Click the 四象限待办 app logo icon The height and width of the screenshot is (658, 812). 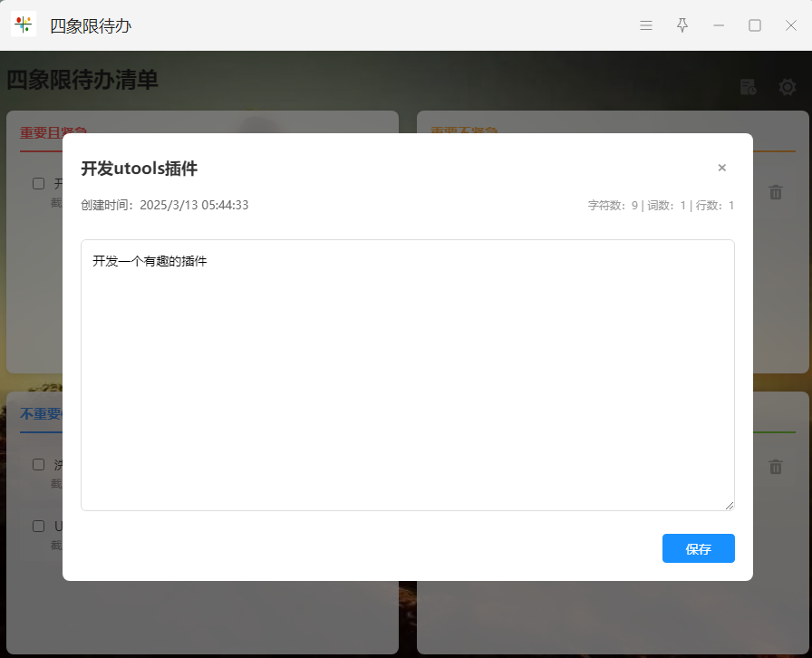[24, 24]
